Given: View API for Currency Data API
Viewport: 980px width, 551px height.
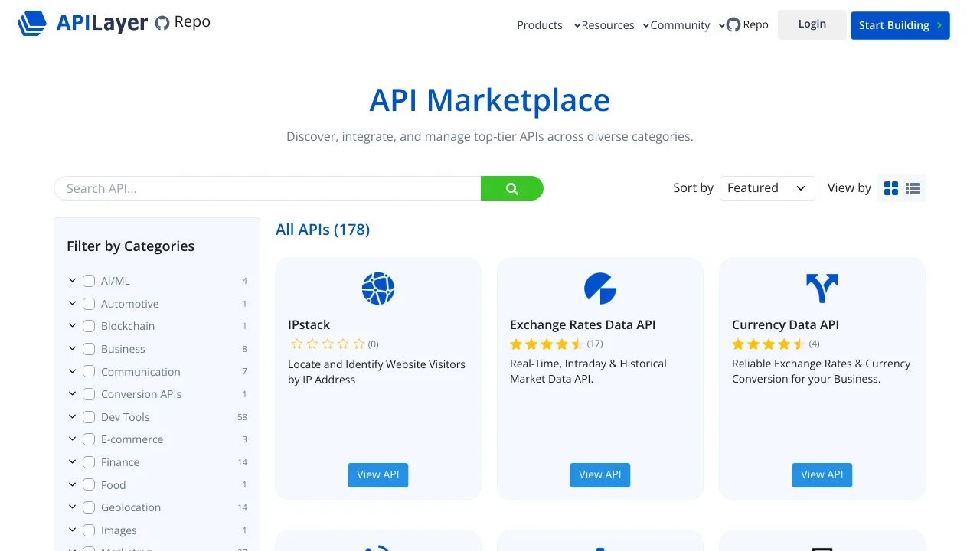Looking at the screenshot, I should (822, 474).
